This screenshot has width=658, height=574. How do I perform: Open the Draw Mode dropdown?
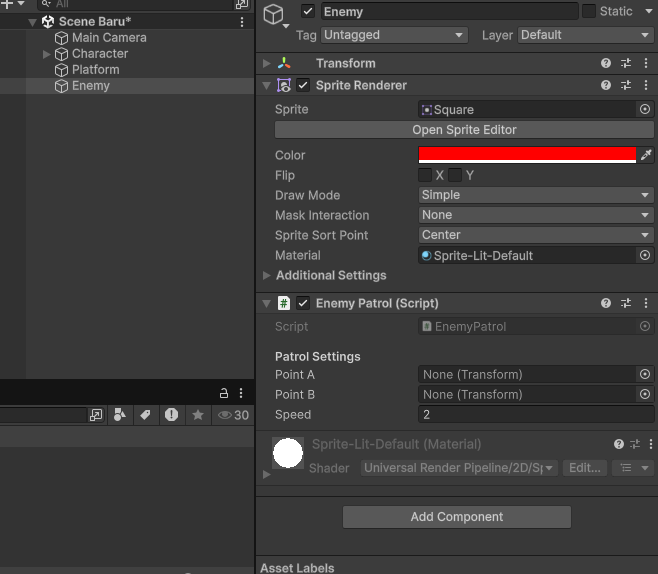click(536, 195)
